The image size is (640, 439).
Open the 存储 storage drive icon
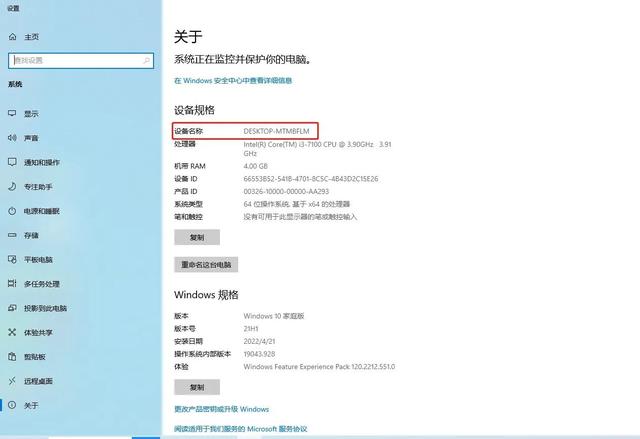coord(12,235)
